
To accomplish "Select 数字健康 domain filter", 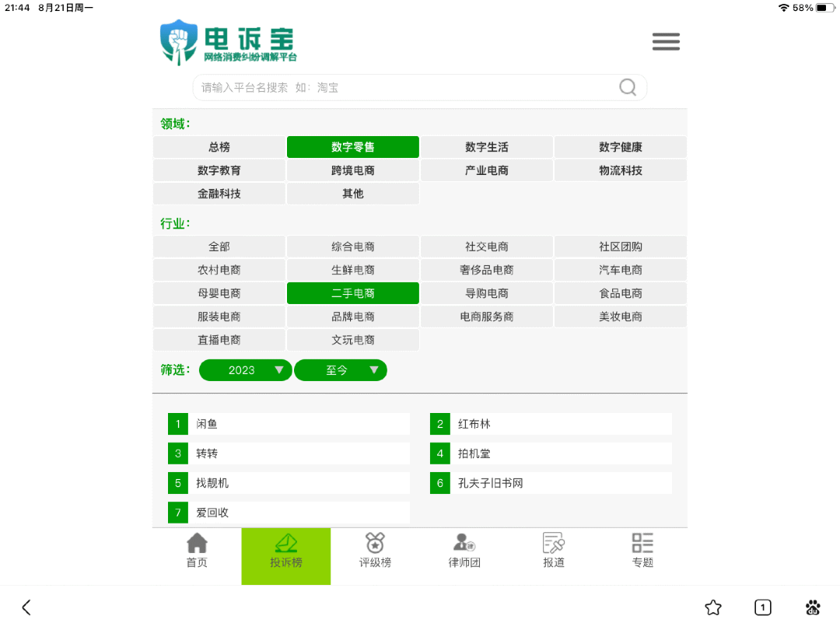I will pyautogui.click(x=621, y=147).
